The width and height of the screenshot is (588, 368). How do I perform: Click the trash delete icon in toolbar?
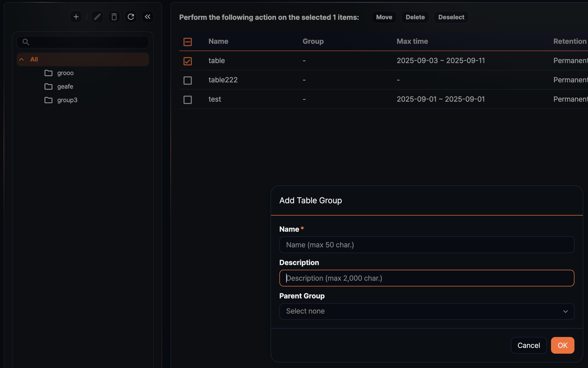pos(114,17)
